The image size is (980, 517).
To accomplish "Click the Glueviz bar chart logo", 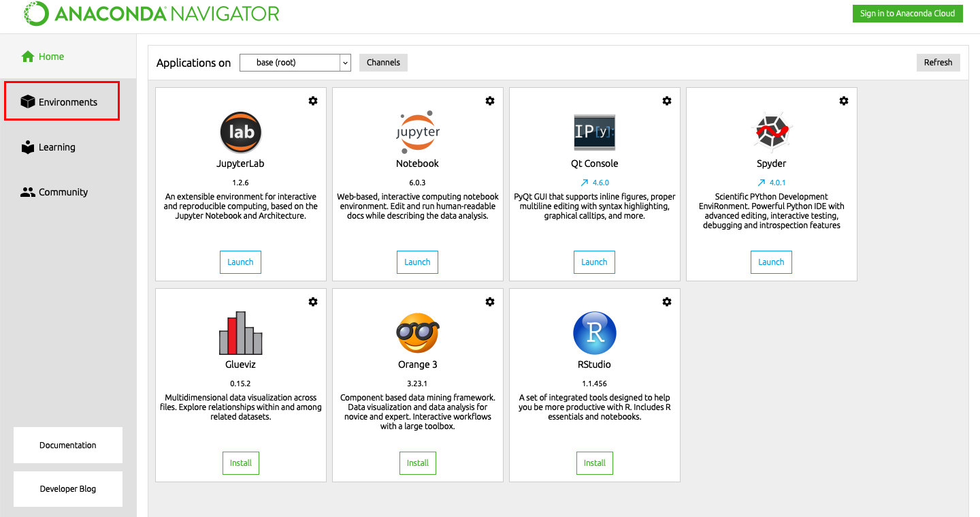I will [241, 333].
